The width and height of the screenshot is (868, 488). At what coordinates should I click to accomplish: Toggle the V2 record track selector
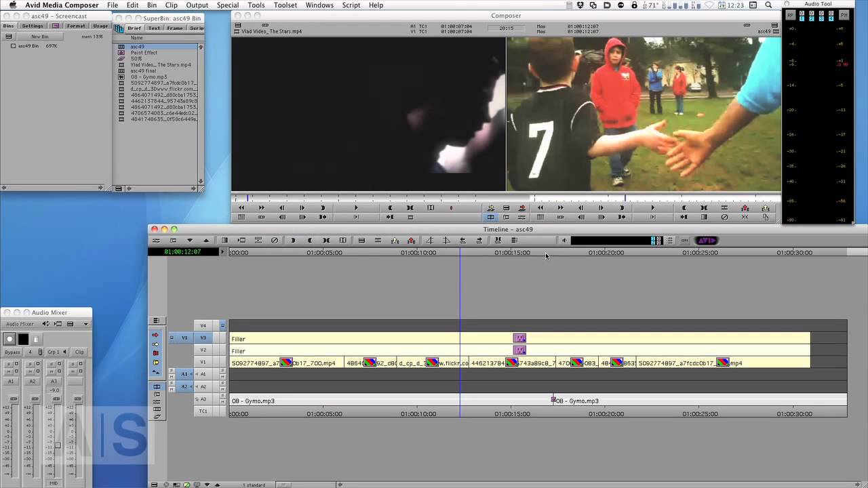pyautogui.click(x=203, y=350)
